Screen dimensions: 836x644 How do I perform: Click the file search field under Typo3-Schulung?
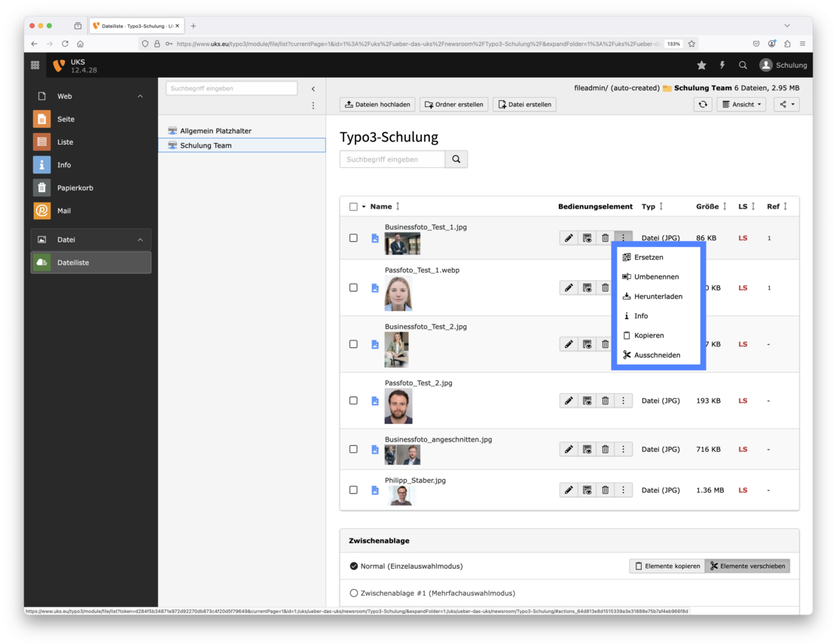coord(392,160)
